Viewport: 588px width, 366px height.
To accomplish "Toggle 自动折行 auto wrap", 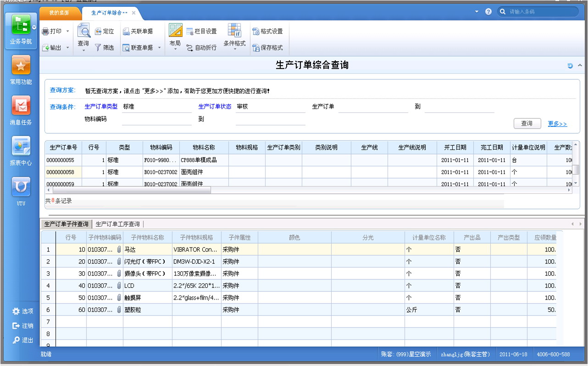I will [x=202, y=48].
